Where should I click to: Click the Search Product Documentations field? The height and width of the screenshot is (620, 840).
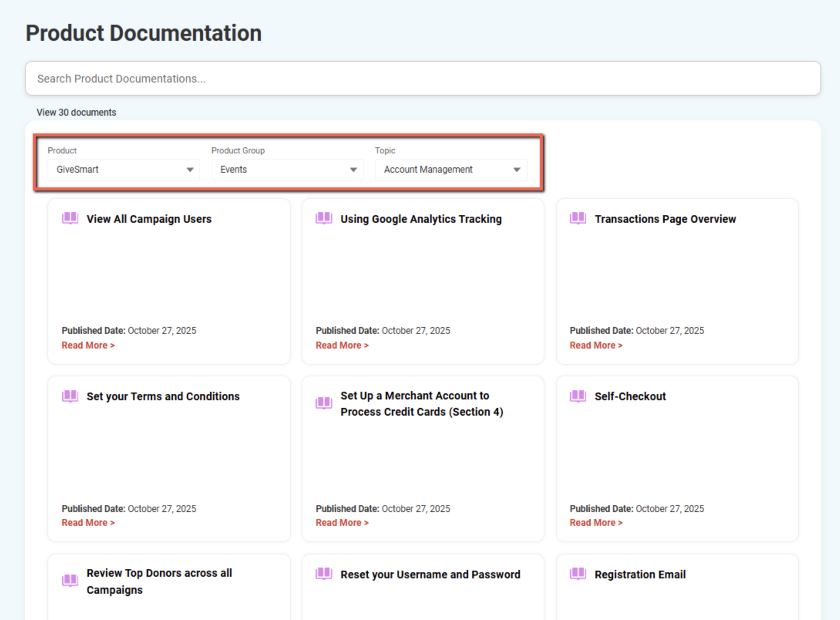(x=423, y=78)
